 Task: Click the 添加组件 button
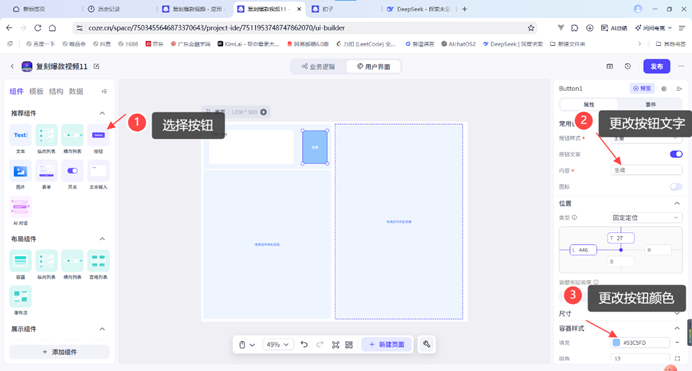coord(60,352)
